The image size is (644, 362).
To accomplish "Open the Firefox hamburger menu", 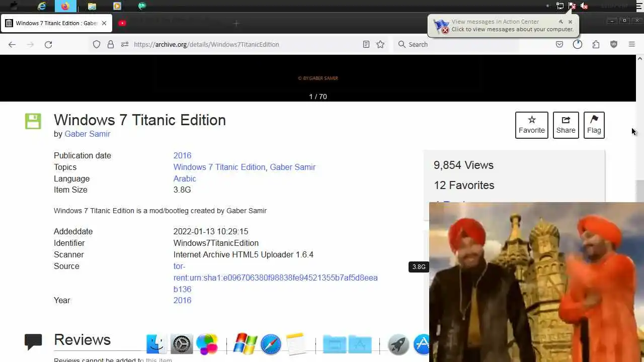I will (x=632, y=44).
